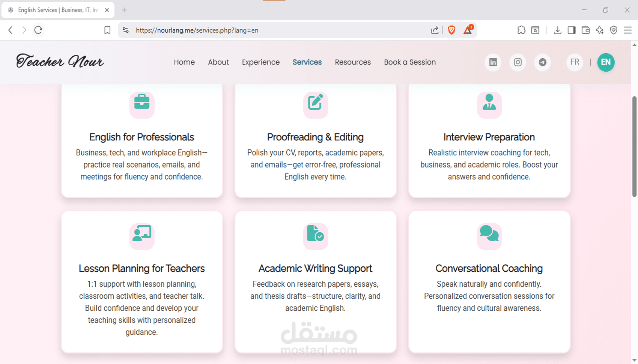Click the Teacher Nour logo
This screenshot has height=364, width=638.
[x=60, y=61]
